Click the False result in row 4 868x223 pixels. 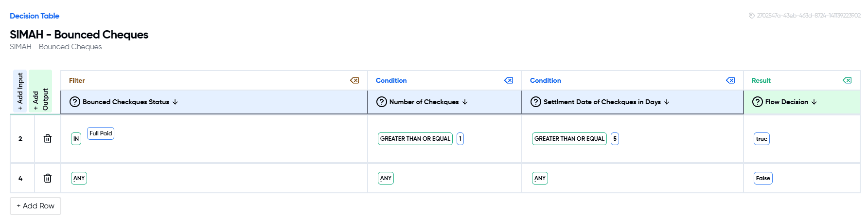pos(763,178)
